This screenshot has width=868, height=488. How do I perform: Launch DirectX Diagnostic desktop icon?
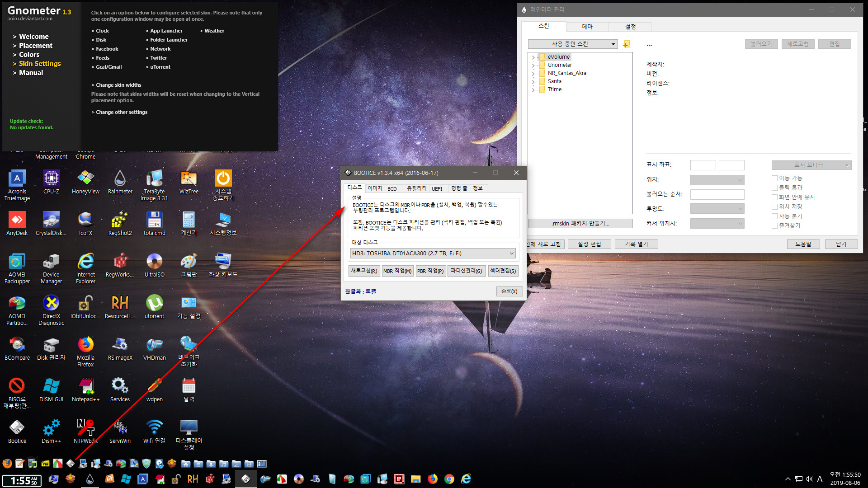(51, 310)
